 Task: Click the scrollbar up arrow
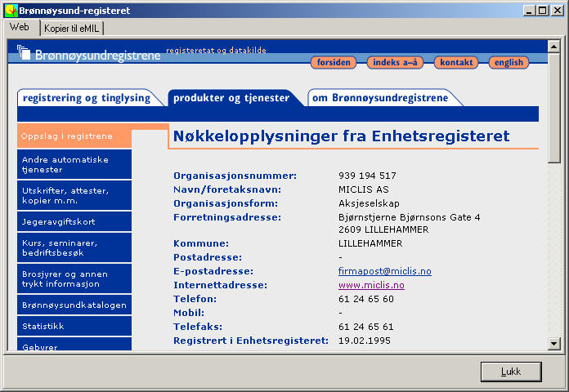coord(553,46)
